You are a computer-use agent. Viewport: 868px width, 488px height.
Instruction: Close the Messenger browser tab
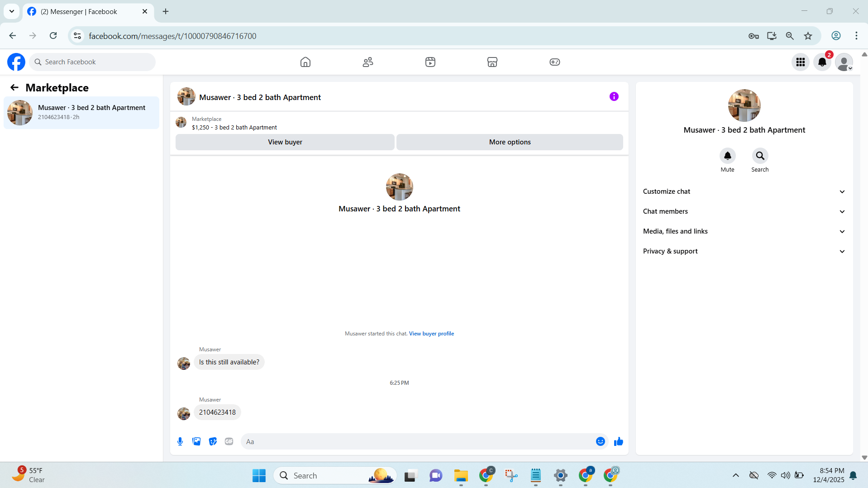click(145, 11)
